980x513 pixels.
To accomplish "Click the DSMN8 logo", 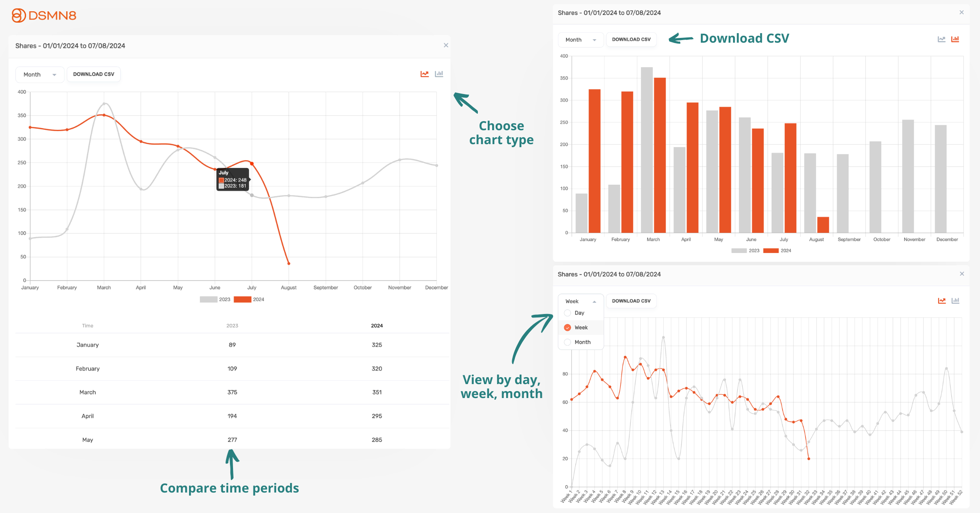I will click(x=44, y=16).
